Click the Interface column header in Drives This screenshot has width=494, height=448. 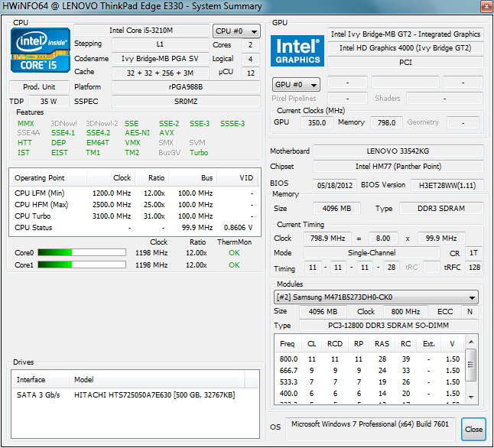[31, 380]
